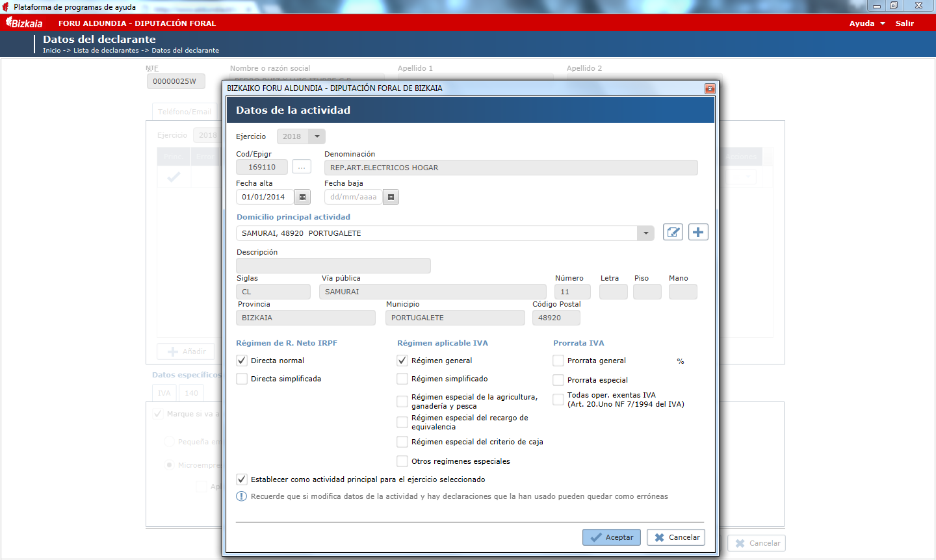936x560 pixels.
Task: Click Cancelar in the activity dialog
Action: 676,537
